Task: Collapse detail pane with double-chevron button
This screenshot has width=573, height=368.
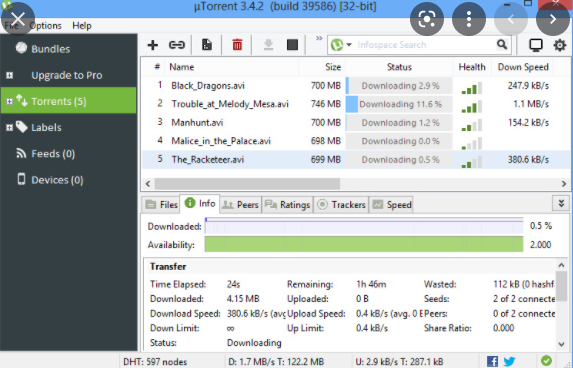Action: 561,204
